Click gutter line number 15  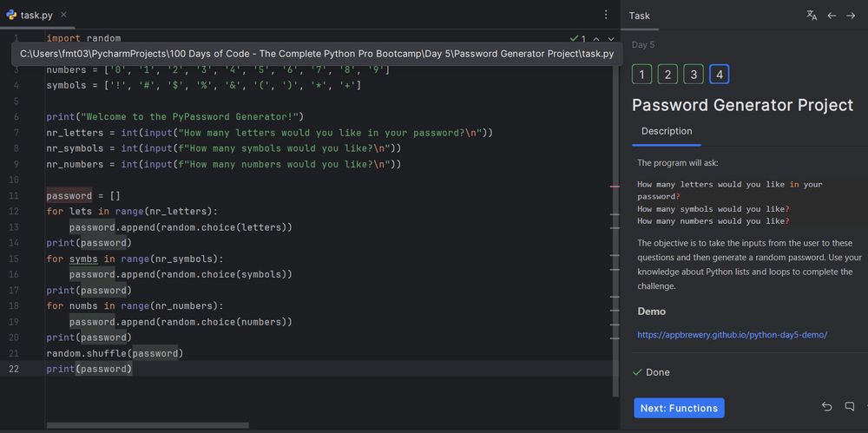pyautogui.click(x=14, y=259)
